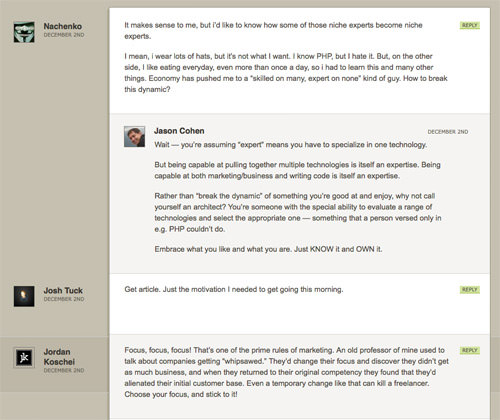Open Jason Cohen's profile photo

point(135,137)
